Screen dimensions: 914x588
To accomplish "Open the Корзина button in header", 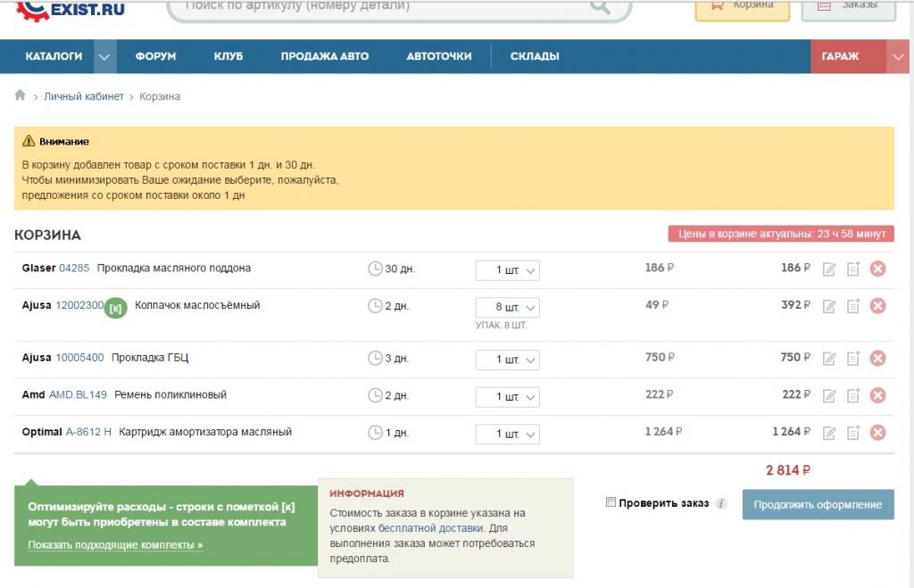I will coord(742,9).
